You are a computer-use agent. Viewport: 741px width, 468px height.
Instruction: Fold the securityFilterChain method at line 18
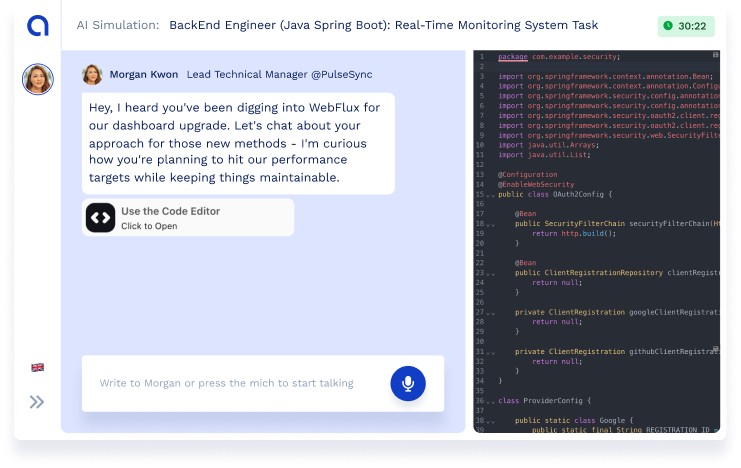[491, 223]
